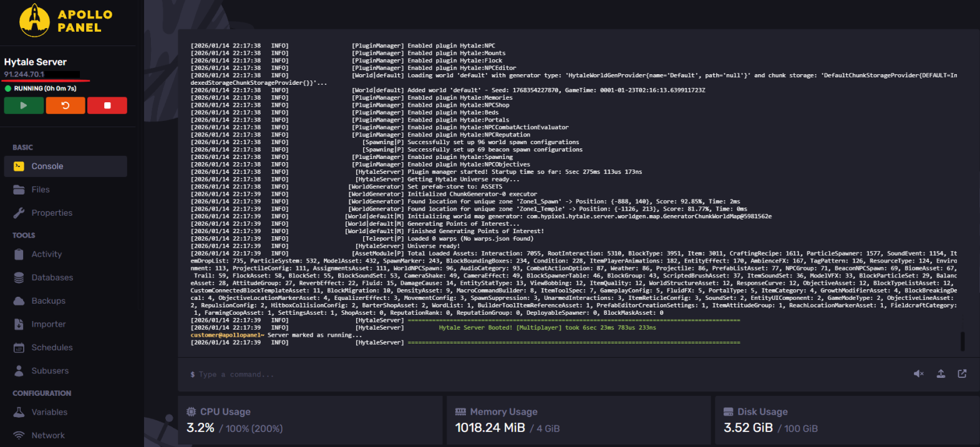Open server Properties

coord(52,213)
